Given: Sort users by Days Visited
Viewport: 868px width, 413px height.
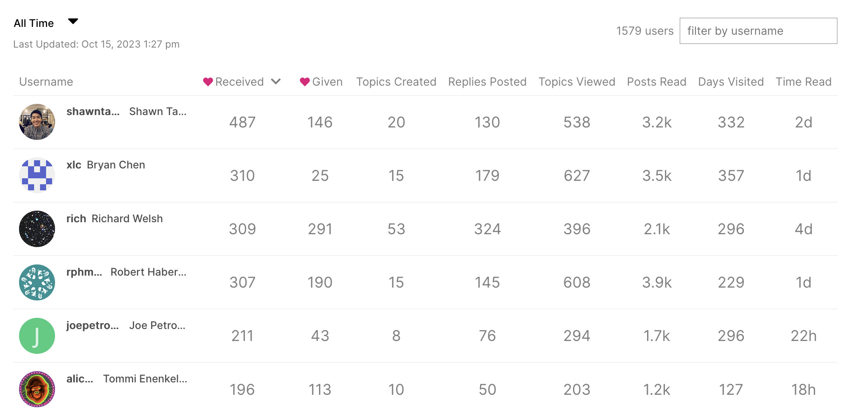Looking at the screenshot, I should point(731,82).
